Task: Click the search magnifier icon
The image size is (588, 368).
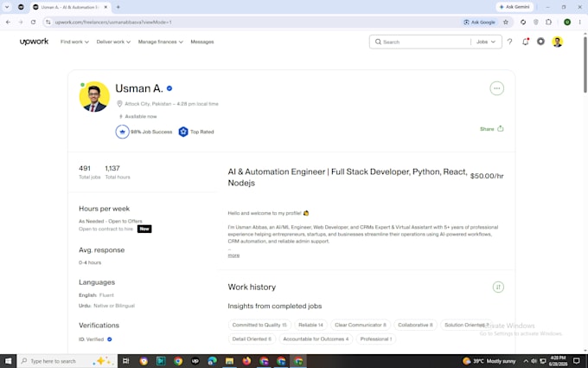Action: (378, 42)
